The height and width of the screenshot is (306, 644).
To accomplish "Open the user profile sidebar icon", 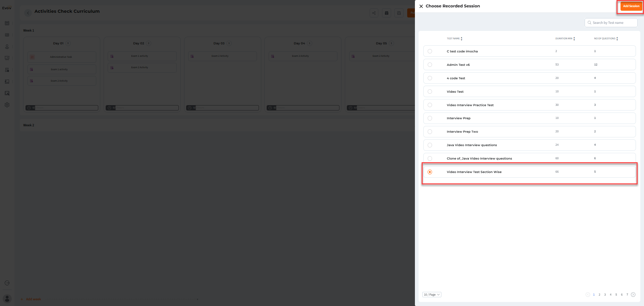I will point(7,47).
